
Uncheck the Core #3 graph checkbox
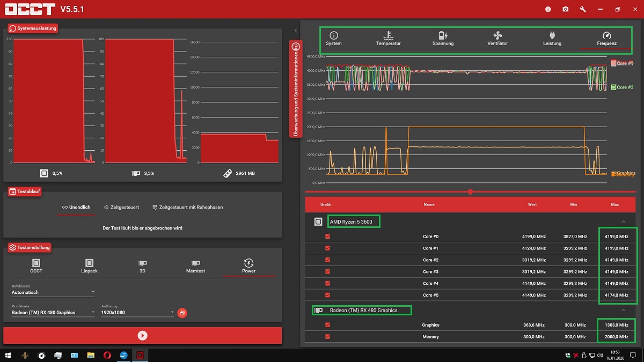(327, 271)
